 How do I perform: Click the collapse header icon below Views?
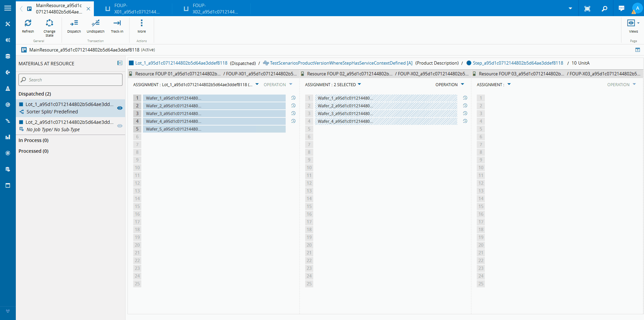pyautogui.click(x=638, y=50)
